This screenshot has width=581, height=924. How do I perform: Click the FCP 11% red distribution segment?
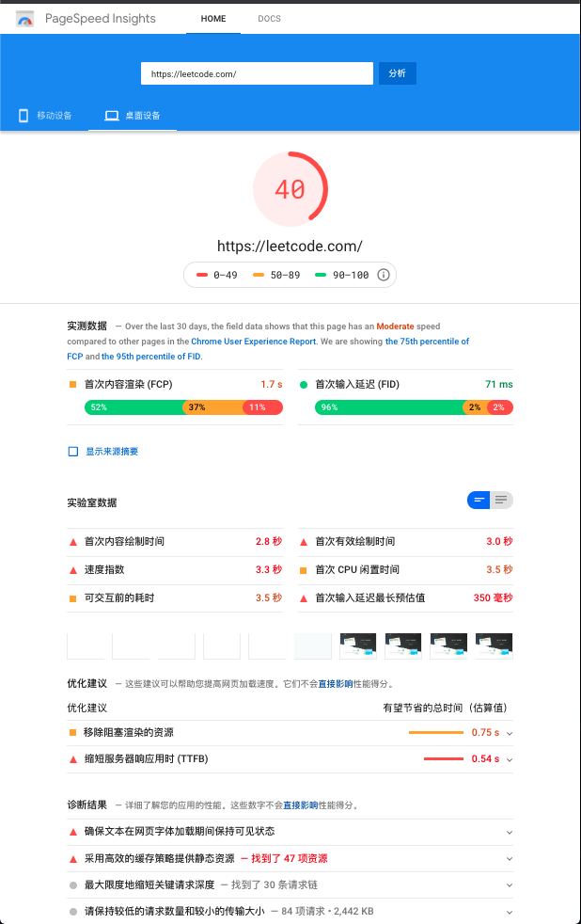[263, 407]
